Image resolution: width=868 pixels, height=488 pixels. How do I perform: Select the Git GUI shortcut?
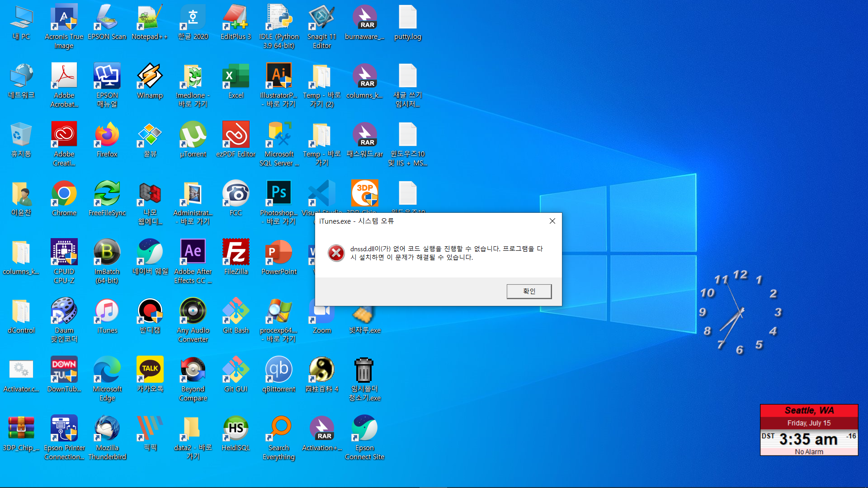(x=236, y=375)
